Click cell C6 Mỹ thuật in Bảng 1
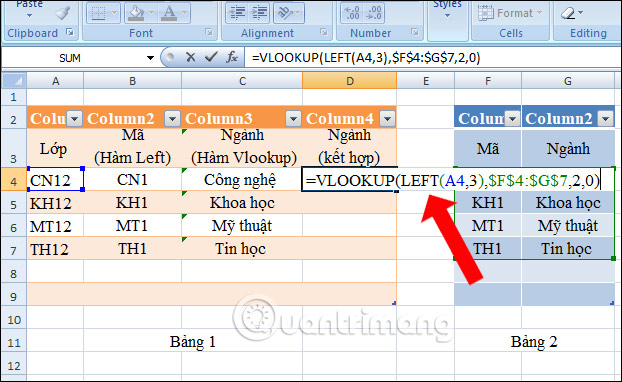This screenshot has width=622, height=382. (x=242, y=226)
